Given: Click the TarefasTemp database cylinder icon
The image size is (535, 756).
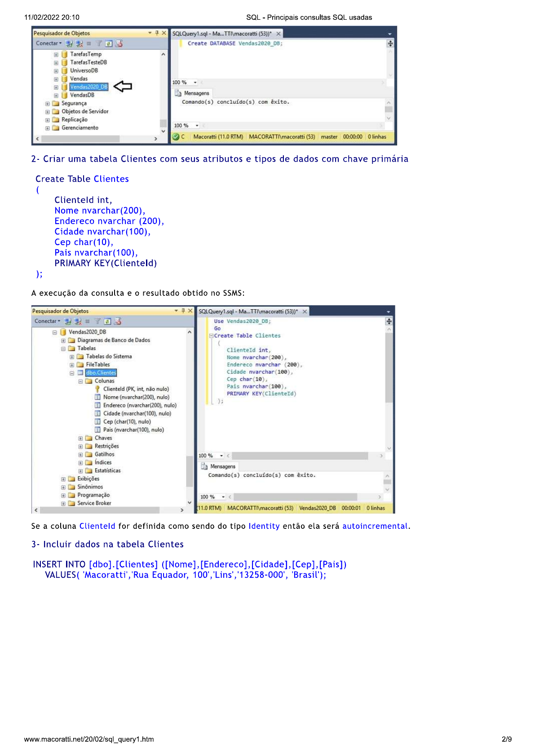Looking at the screenshot, I should 64,54.
